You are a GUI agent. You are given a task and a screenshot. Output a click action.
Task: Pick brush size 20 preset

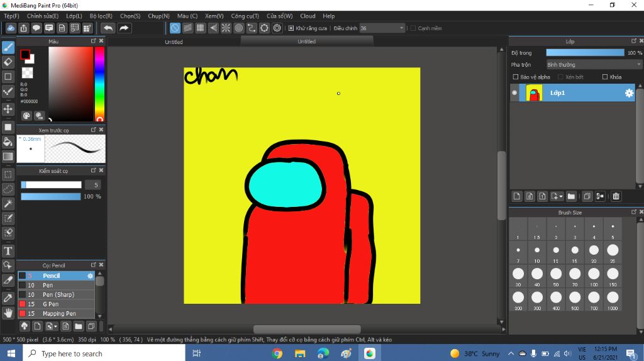point(594,252)
